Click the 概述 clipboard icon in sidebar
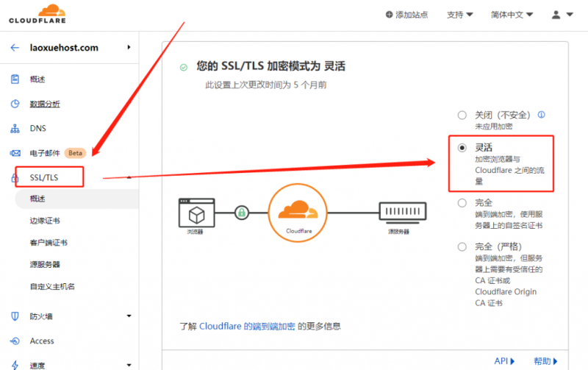 tap(15, 79)
